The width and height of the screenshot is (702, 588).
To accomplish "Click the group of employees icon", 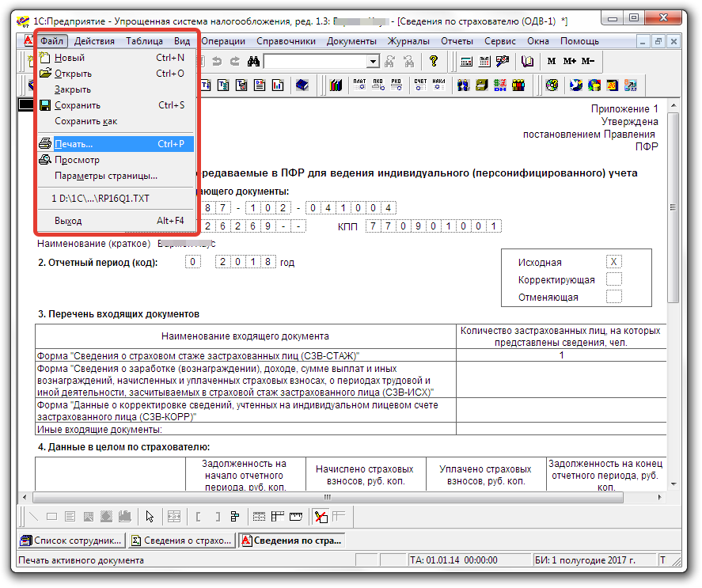I will point(518,85).
